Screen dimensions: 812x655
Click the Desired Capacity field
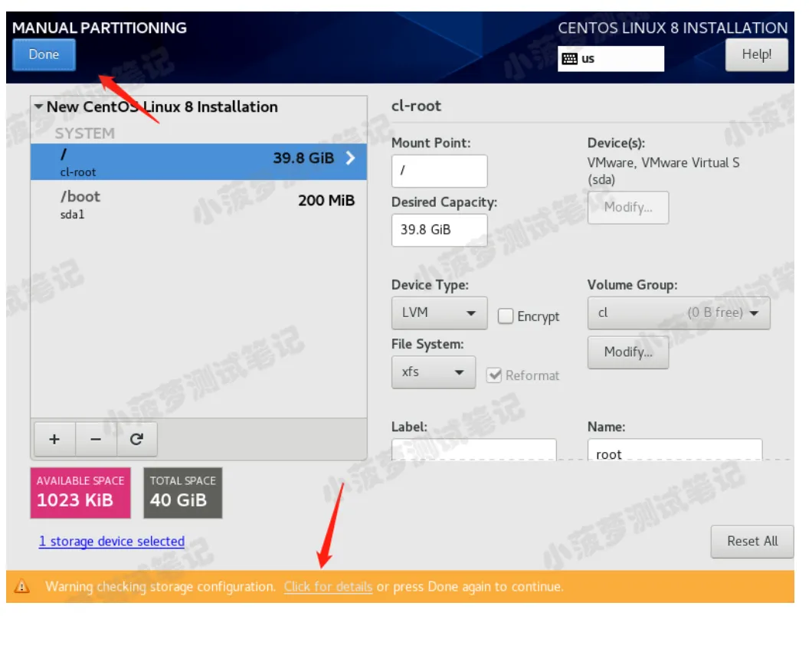tap(439, 230)
